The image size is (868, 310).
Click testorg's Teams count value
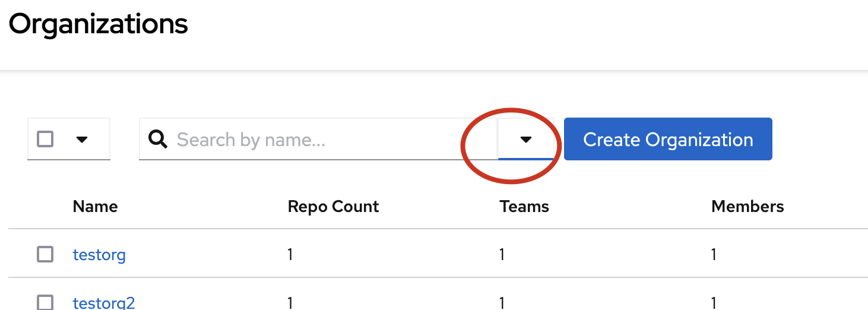coord(502,255)
